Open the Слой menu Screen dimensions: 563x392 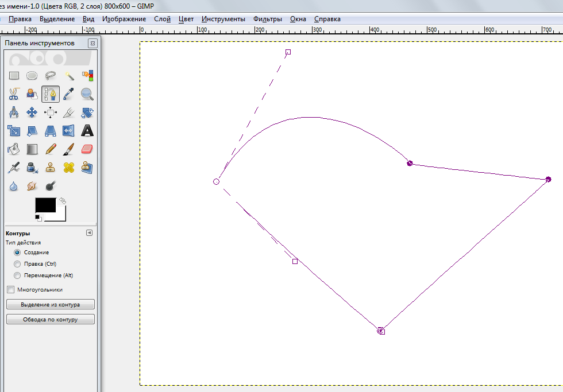(162, 19)
